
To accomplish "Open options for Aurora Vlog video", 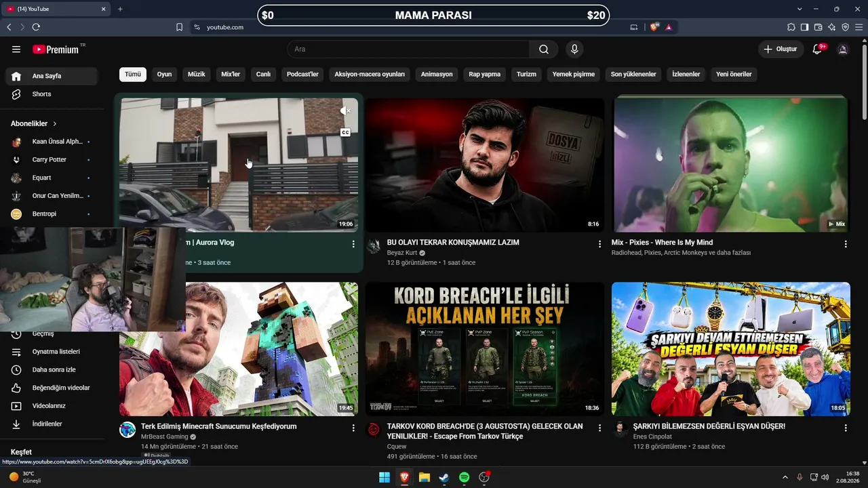I will coord(353,244).
